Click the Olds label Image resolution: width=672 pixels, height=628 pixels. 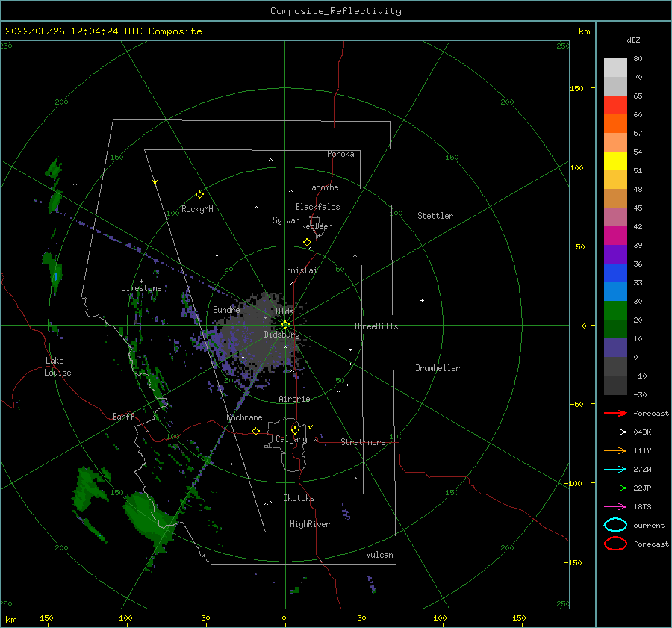[x=284, y=311]
